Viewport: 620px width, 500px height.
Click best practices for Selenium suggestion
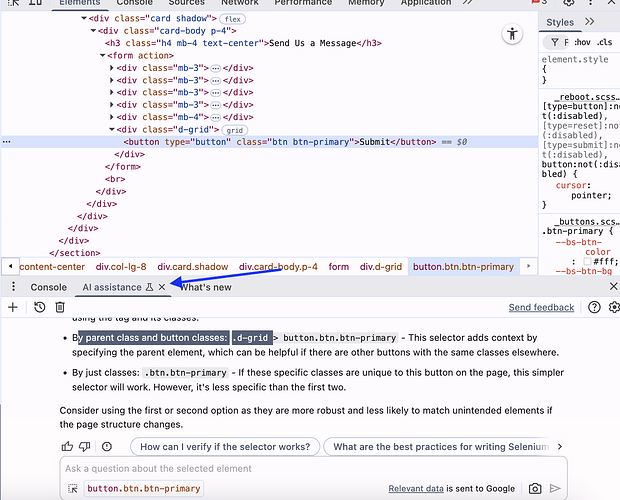(x=437, y=447)
